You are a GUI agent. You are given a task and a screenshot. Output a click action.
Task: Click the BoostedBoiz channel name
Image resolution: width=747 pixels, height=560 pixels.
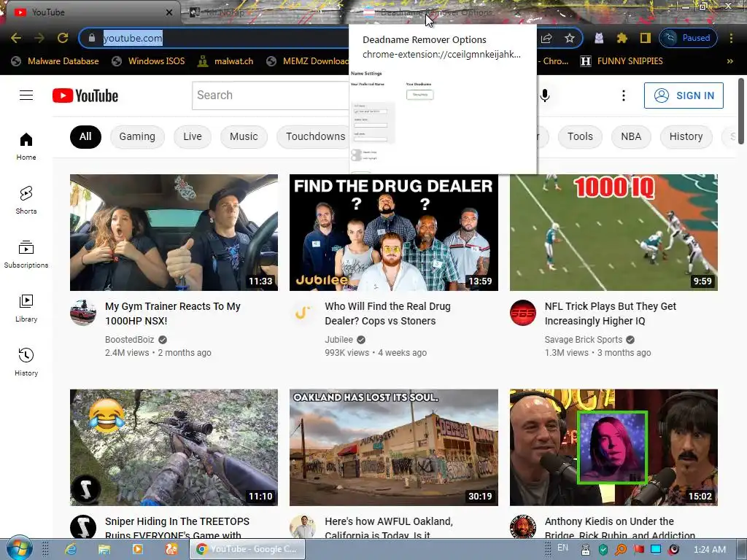(x=130, y=340)
